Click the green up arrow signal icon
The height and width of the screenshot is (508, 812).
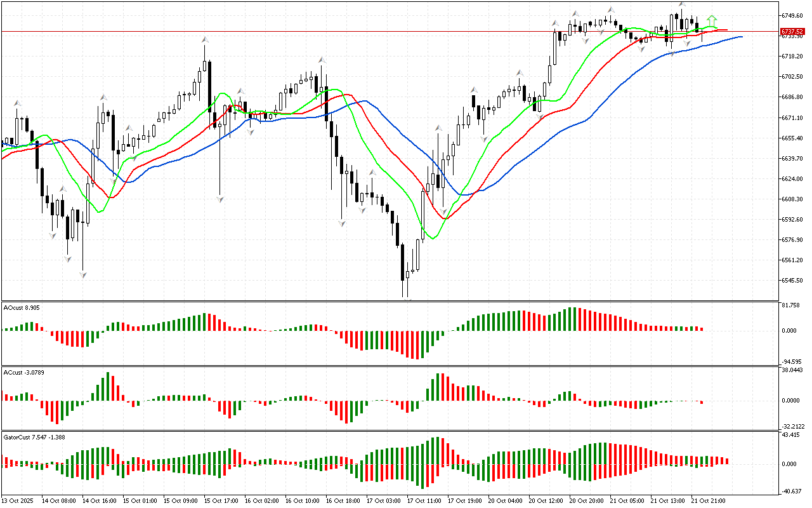click(712, 21)
